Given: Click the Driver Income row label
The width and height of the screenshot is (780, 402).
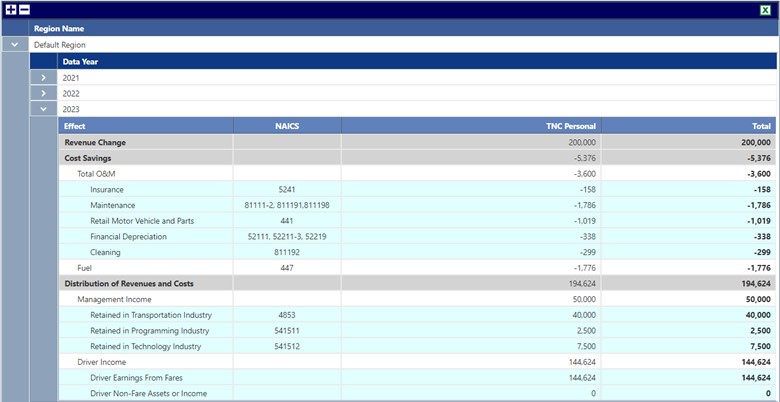Looking at the screenshot, I should pyautogui.click(x=103, y=362).
